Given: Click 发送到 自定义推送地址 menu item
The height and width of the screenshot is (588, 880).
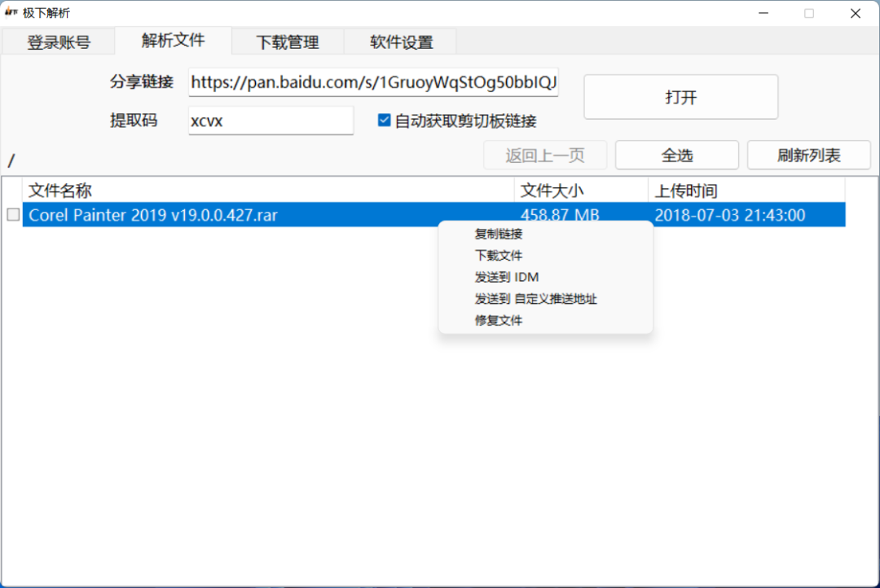Looking at the screenshot, I should pos(535,299).
